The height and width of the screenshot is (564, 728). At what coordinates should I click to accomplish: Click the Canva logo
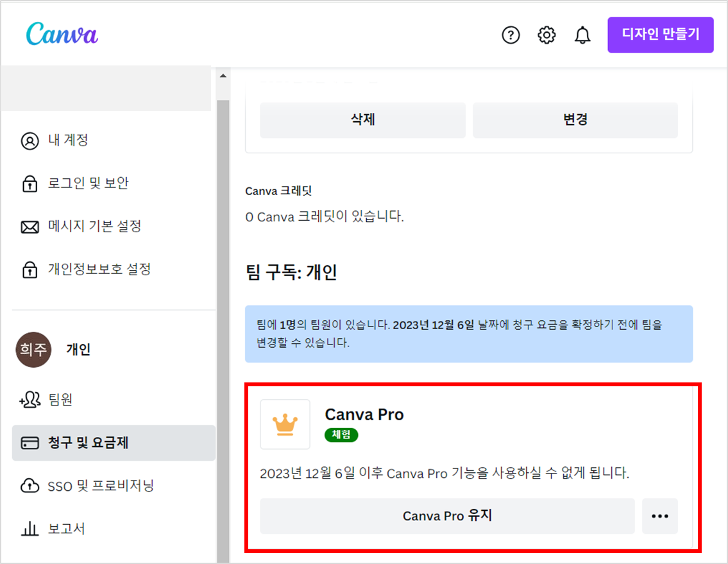pos(62,34)
